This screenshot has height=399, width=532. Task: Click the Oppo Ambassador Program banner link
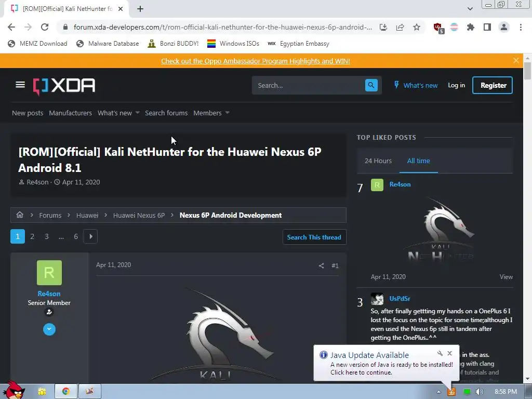[x=256, y=61]
